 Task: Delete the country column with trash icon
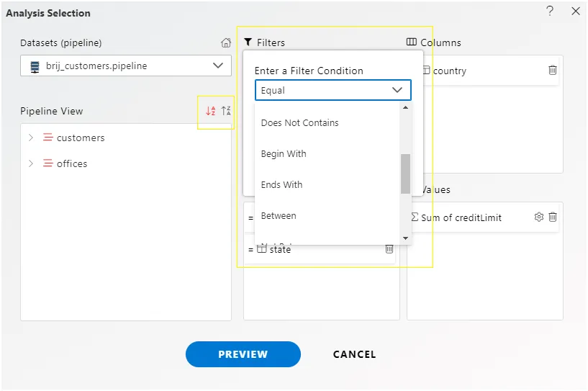pyautogui.click(x=553, y=71)
